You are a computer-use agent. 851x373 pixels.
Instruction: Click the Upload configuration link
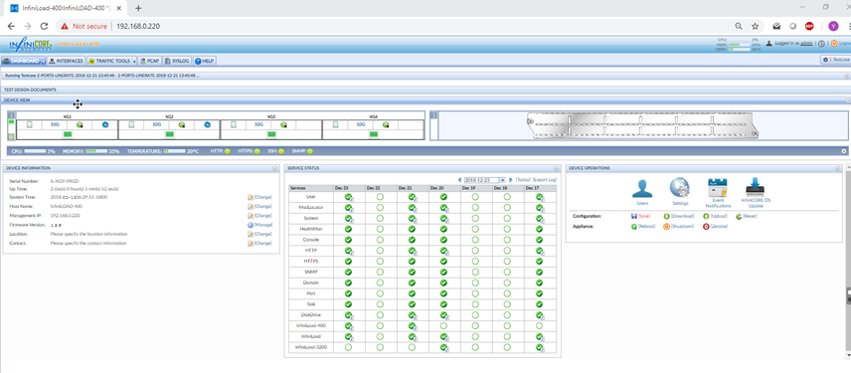tap(719, 216)
